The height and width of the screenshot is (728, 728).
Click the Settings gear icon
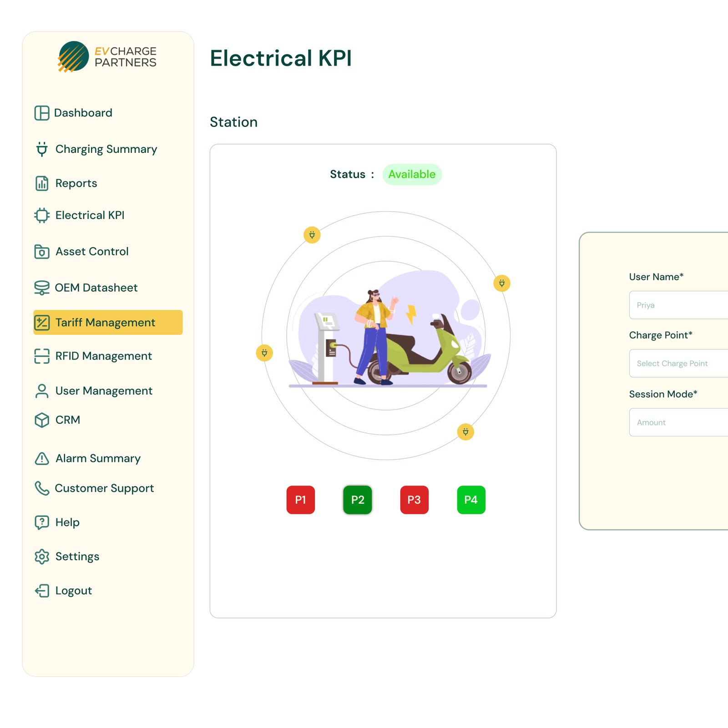point(42,556)
